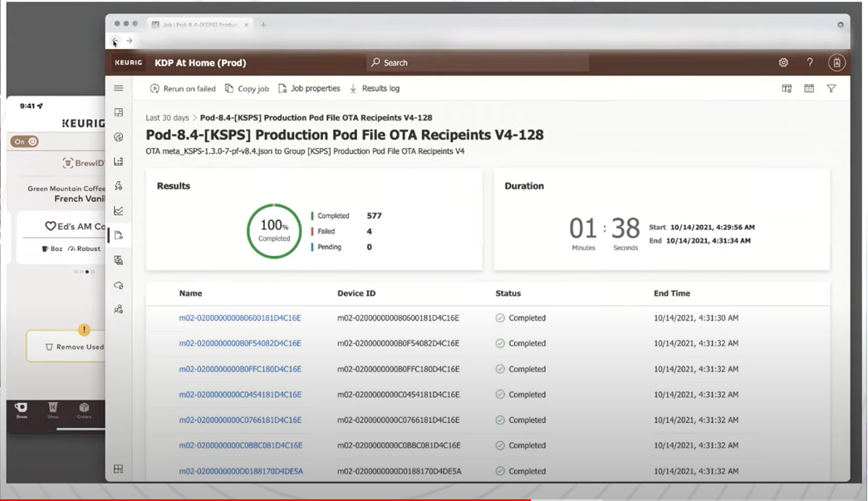Open the dashboard grid icon in the sidebar
Image resolution: width=868 pixels, height=501 pixels.
tap(119, 112)
